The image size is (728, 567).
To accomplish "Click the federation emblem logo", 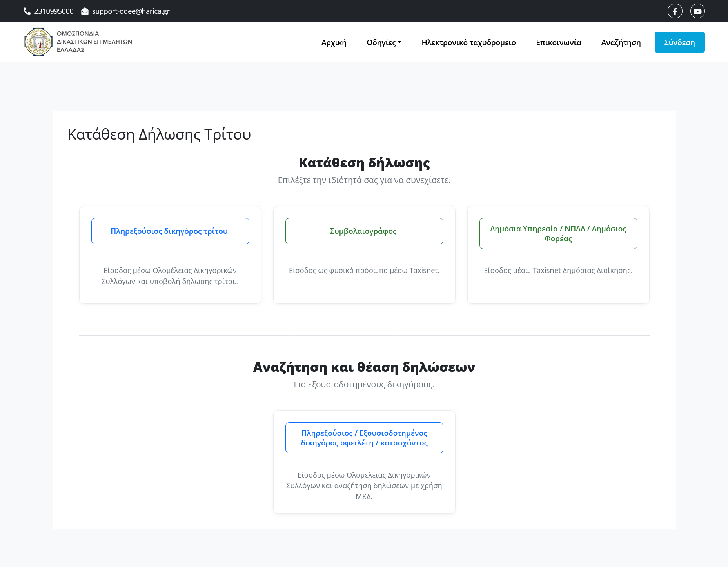I will coord(38,42).
